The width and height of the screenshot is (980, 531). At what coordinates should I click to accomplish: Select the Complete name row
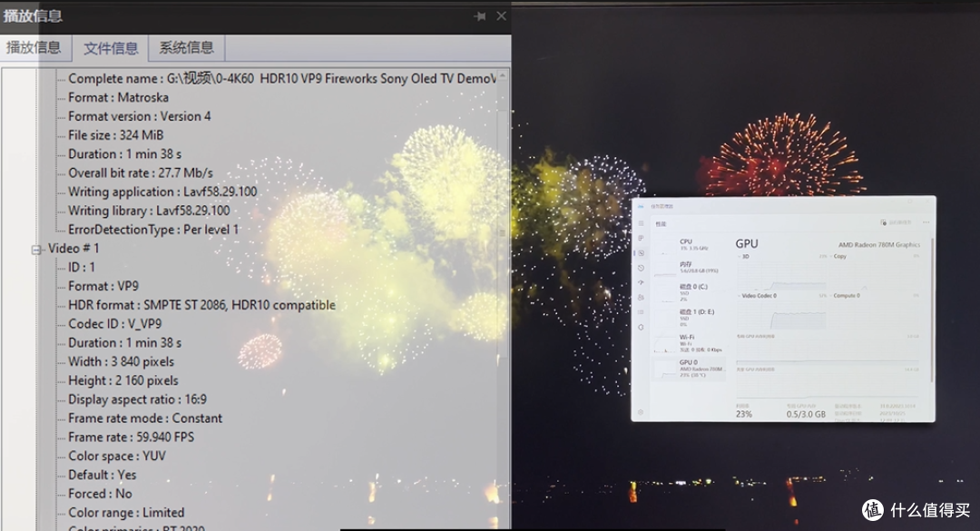point(282,79)
